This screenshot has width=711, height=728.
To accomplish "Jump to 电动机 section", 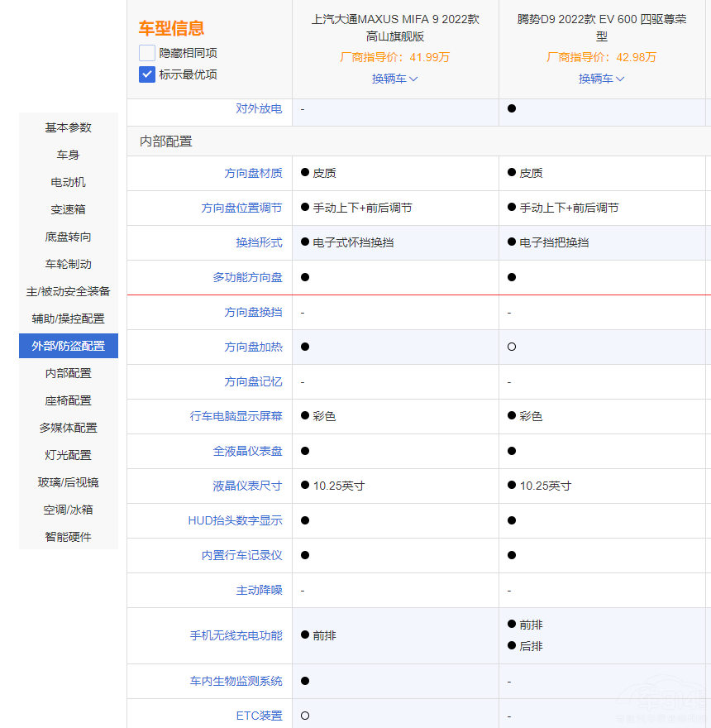I will (x=69, y=182).
